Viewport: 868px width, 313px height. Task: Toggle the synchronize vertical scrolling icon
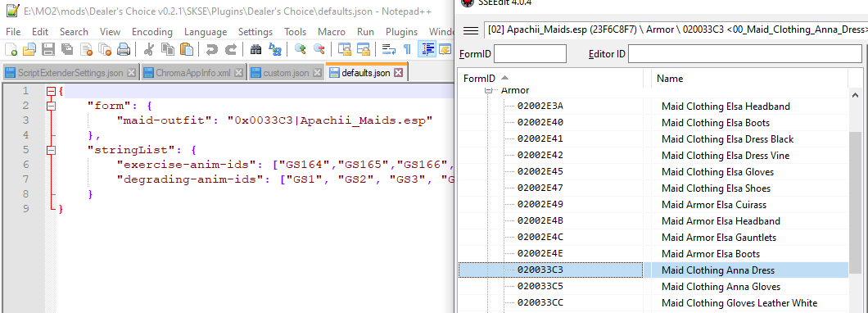[345, 49]
